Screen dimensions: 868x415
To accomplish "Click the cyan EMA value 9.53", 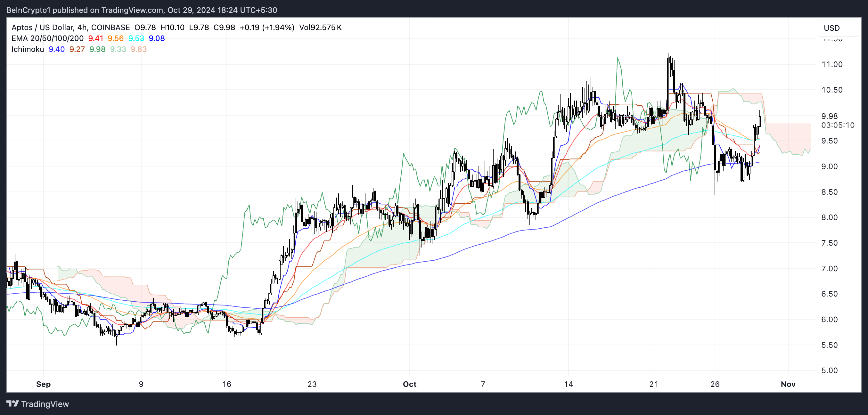I will [136, 38].
